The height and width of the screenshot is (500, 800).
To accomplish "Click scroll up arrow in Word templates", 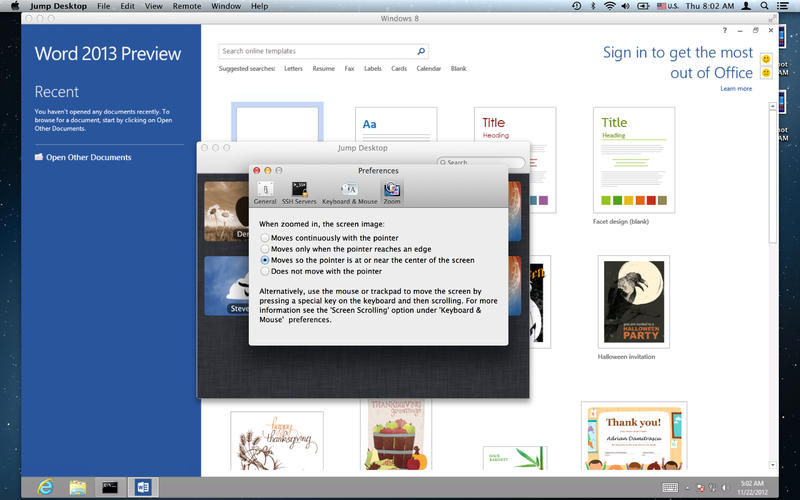I will [x=773, y=106].
